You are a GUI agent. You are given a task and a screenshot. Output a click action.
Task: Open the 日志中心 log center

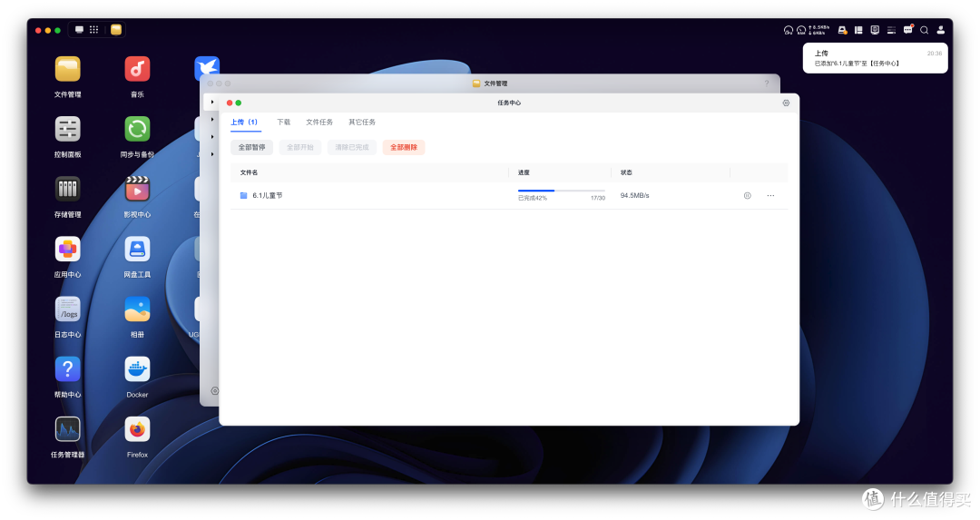coord(67,309)
